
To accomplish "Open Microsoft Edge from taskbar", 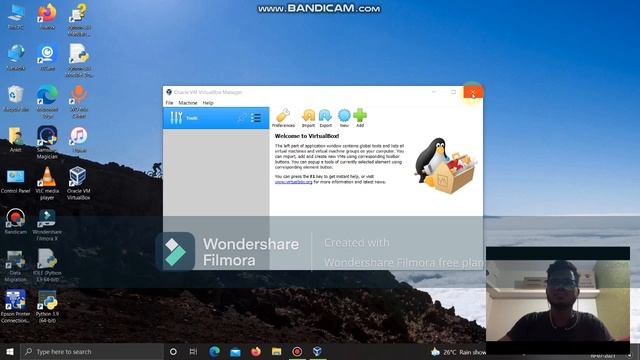I will click(214, 351).
